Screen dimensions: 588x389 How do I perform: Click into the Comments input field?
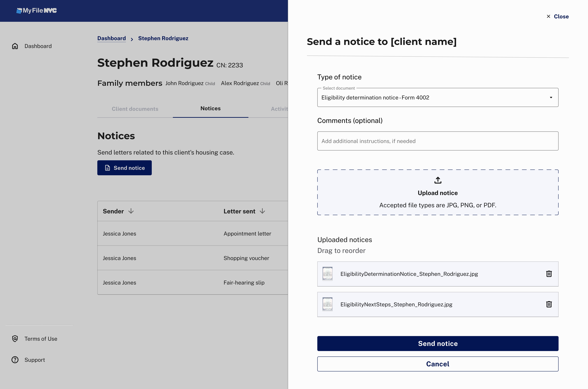tap(438, 141)
